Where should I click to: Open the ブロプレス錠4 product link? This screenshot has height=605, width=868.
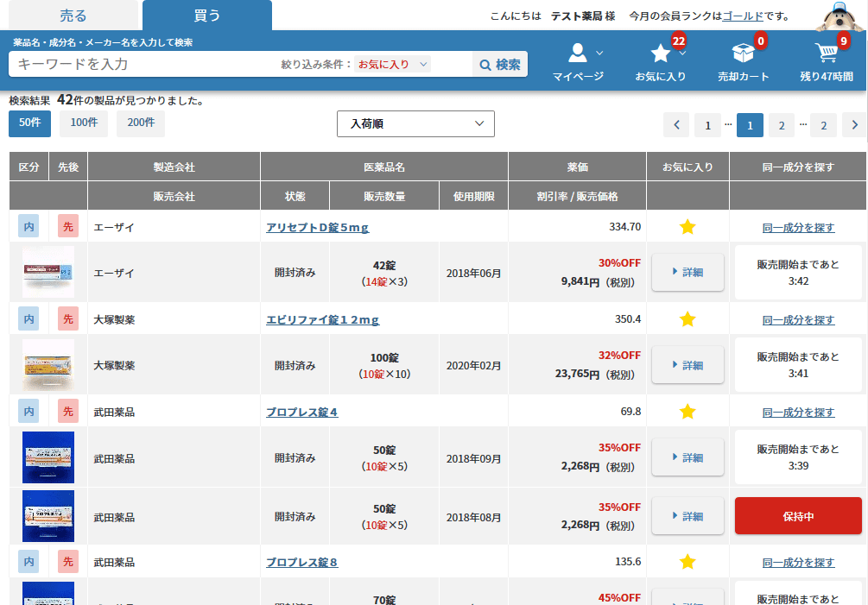click(302, 412)
